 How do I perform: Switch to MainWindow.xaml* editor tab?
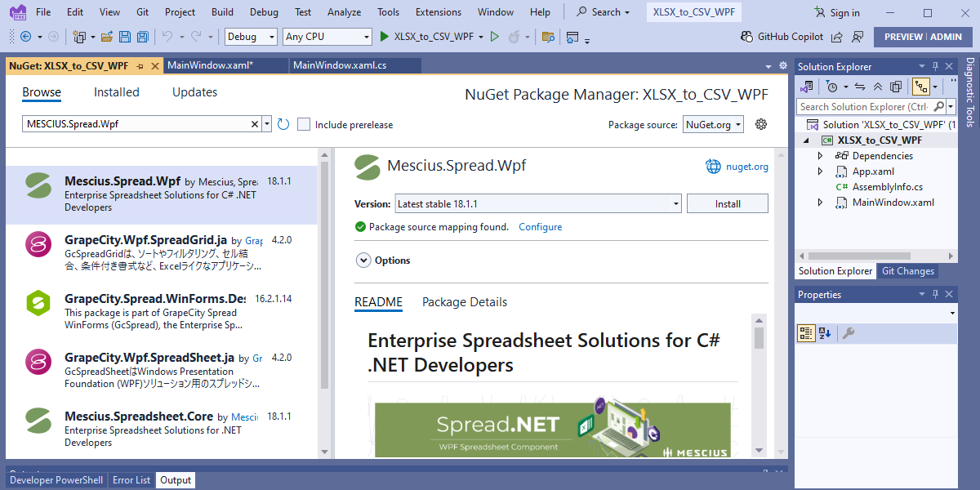[210, 65]
